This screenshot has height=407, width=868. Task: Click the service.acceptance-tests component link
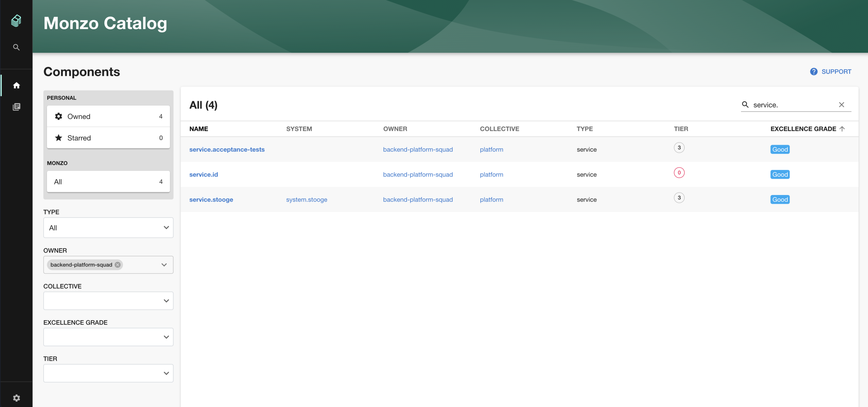pyautogui.click(x=227, y=149)
